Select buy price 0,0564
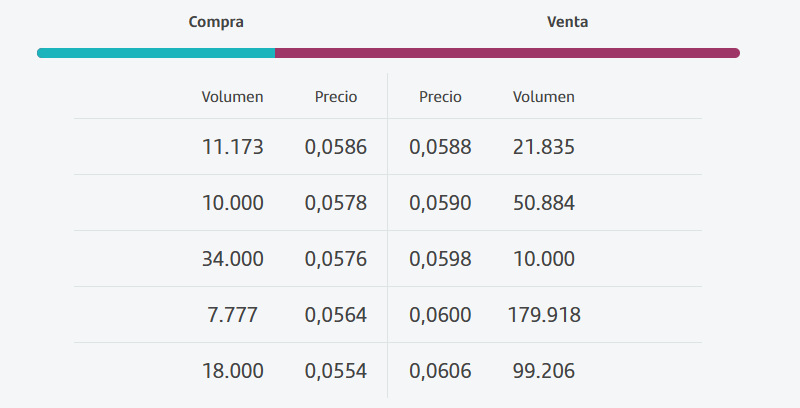This screenshot has width=800, height=408. point(336,315)
